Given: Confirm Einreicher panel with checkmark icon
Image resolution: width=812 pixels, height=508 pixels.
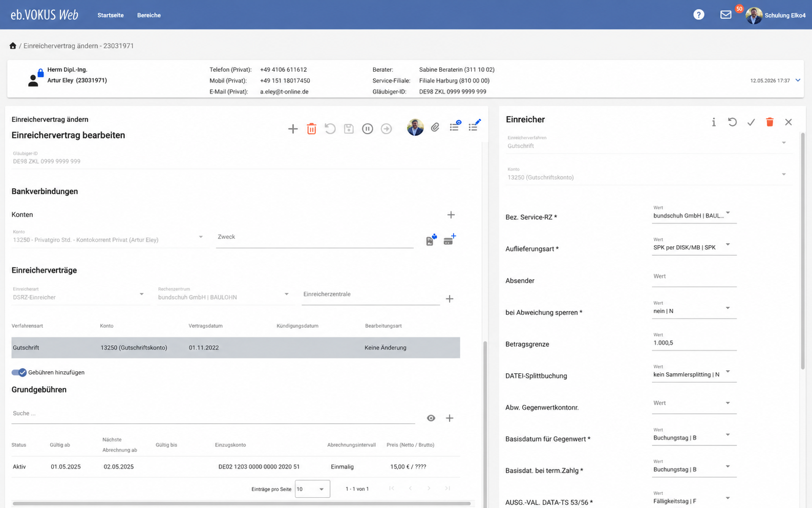Looking at the screenshot, I should click(751, 122).
